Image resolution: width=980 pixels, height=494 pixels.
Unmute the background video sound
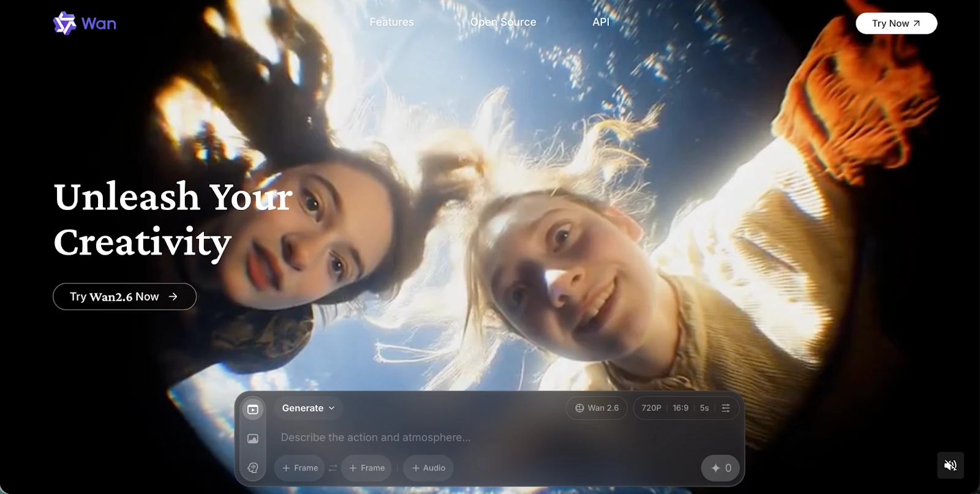coord(950,465)
